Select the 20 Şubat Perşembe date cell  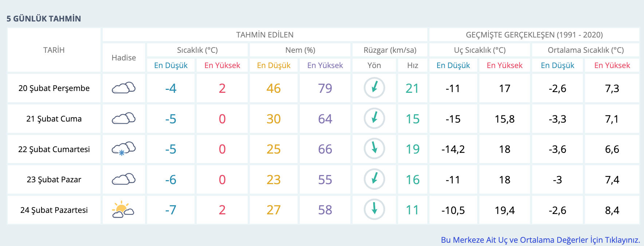click(54, 88)
